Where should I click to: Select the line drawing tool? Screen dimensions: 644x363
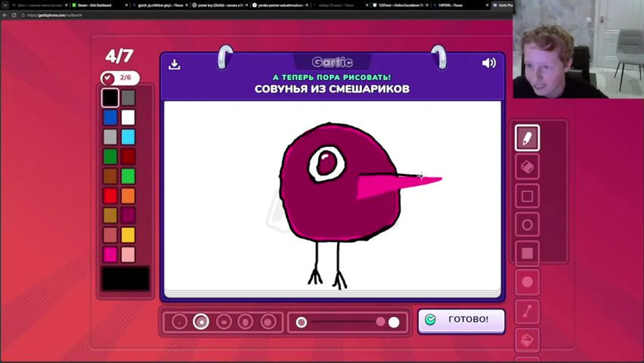pyautogui.click(x=527, y=311)
